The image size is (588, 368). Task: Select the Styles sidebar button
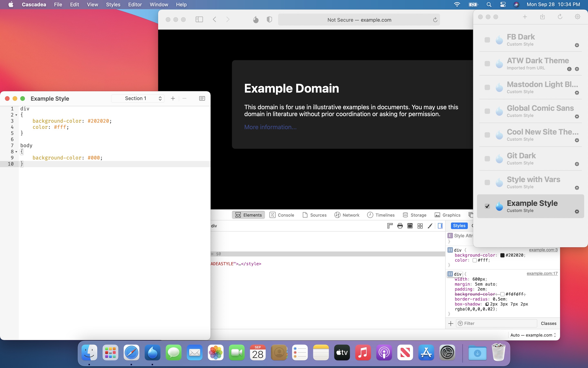pyautogui.click(x=459, y=226)
